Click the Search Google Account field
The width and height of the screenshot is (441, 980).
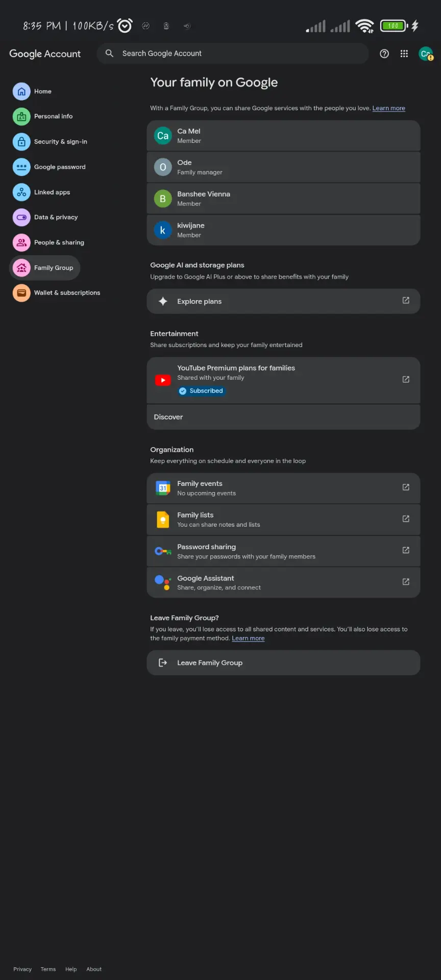[x=233, y=53]
